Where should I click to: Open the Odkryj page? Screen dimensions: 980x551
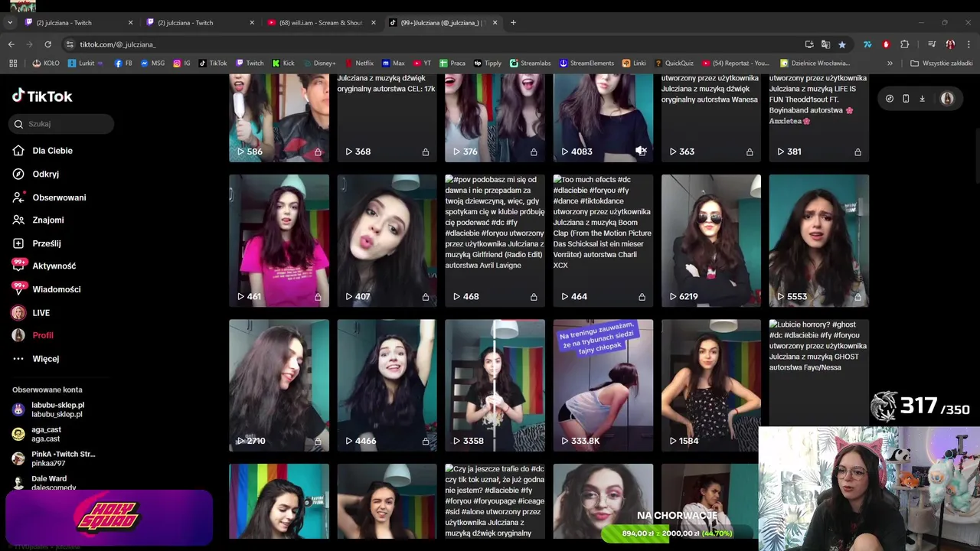coord(45,174)
